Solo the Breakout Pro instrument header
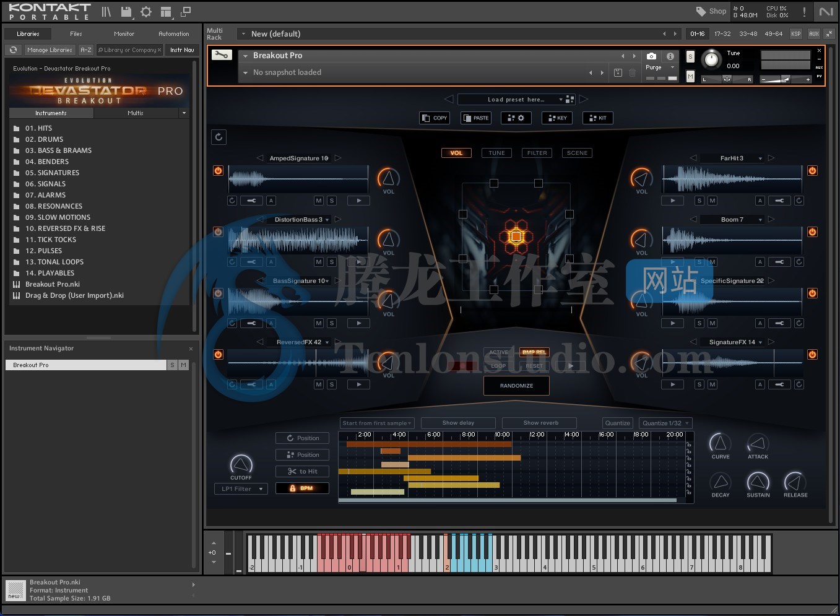The height and width of the screenshot is (616, 840). (690, 56)
